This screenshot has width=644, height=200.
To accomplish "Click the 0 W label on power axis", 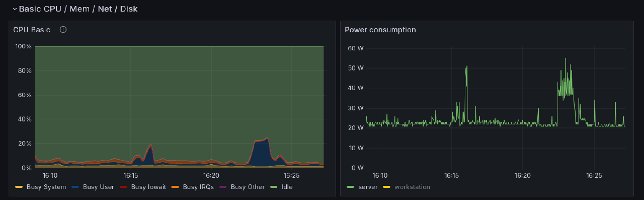I will click(358, 167).
